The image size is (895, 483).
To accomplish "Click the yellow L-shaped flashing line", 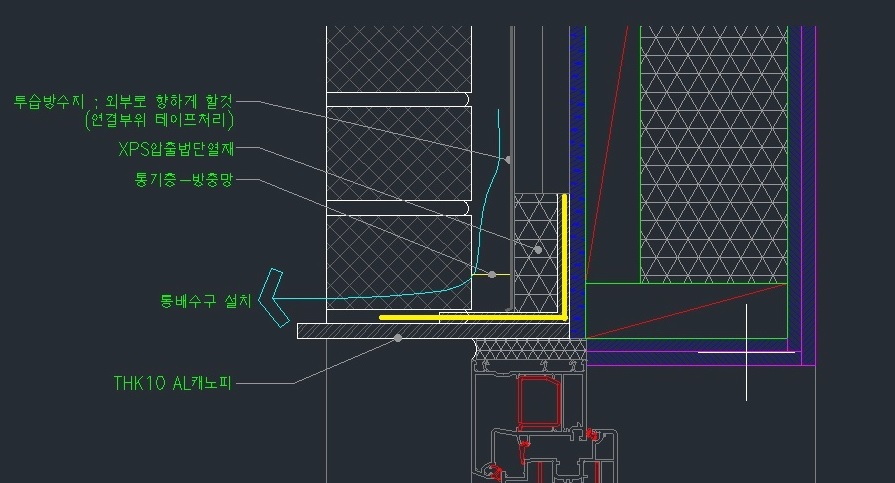I will [x=566, y=260].
